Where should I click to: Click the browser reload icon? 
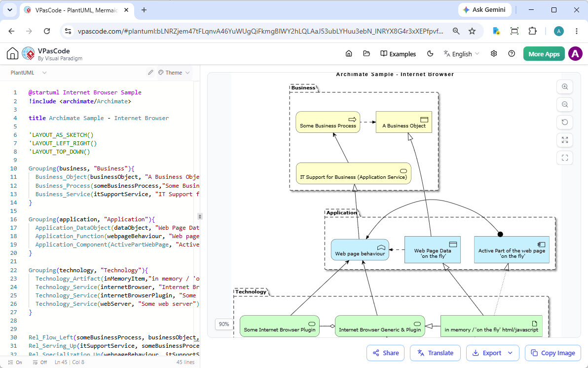click(47, 31)
